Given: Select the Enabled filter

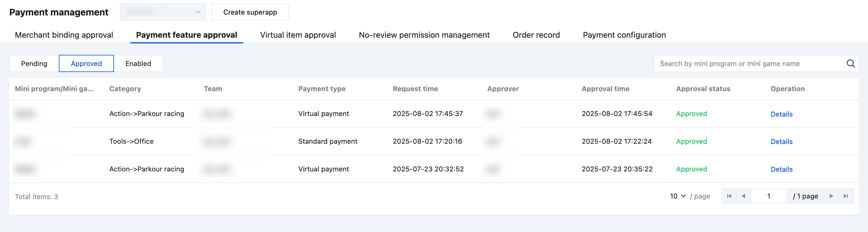Looking at the screenshot, I should coord(138,64).
